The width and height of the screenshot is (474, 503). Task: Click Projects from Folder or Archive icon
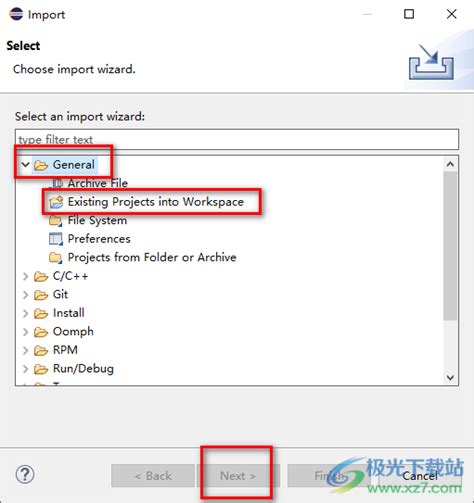coord(56,258)
